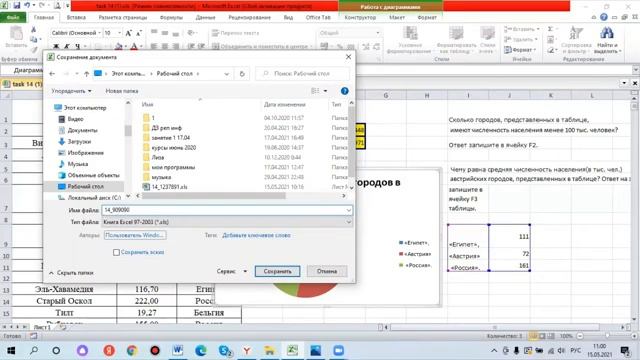Click the Chrome icon in the taskbar
This screenshot has height=360, width=640.
pos(131,351)
